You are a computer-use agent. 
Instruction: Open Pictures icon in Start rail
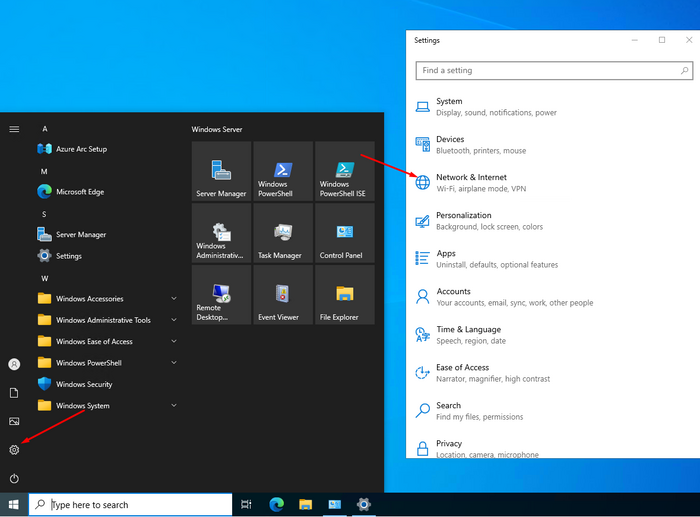(14, 421)
